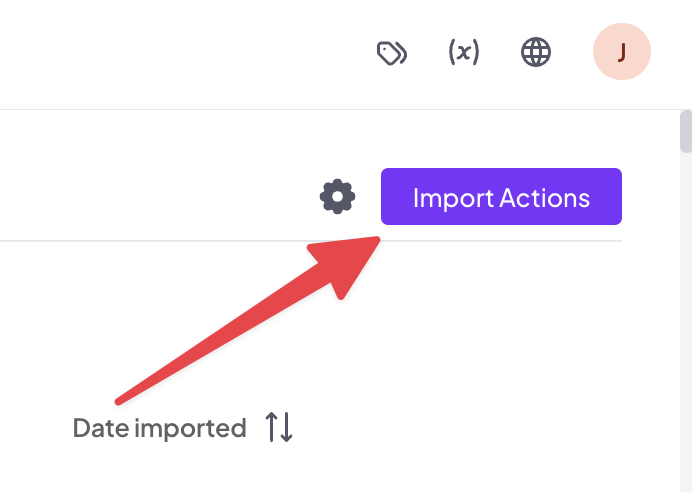Screen dimensions: 692x492
Task: Click the upward arrow of sort icon
Action: pos(271,427)
